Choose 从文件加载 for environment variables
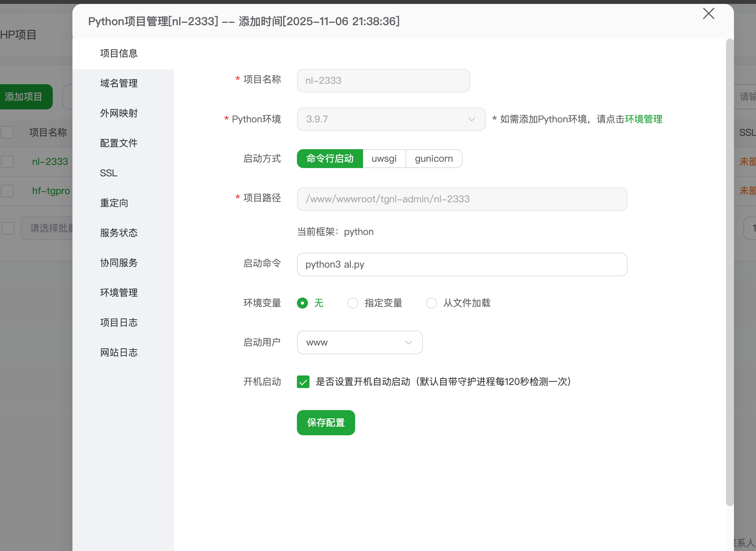Viewport: 756px width, 551px height. (x=432, y=303)
